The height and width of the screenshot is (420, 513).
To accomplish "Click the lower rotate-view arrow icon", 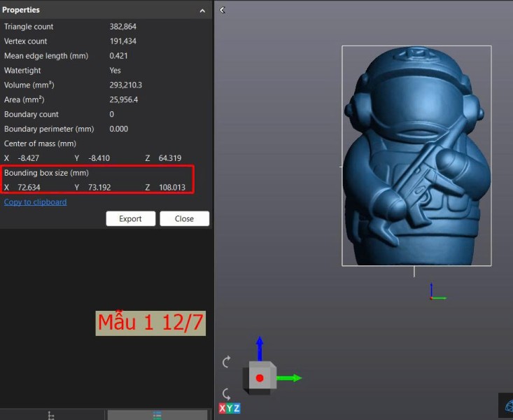I will click(226, 394).
